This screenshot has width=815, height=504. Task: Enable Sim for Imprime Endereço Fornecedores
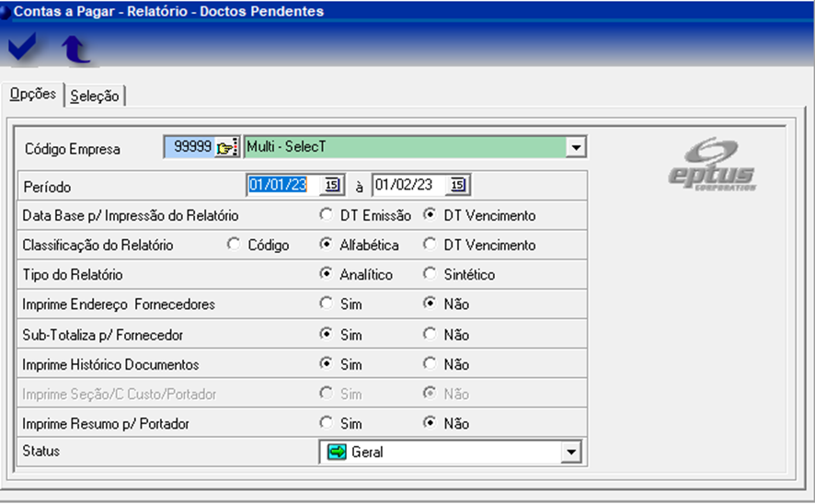(326, 304)
